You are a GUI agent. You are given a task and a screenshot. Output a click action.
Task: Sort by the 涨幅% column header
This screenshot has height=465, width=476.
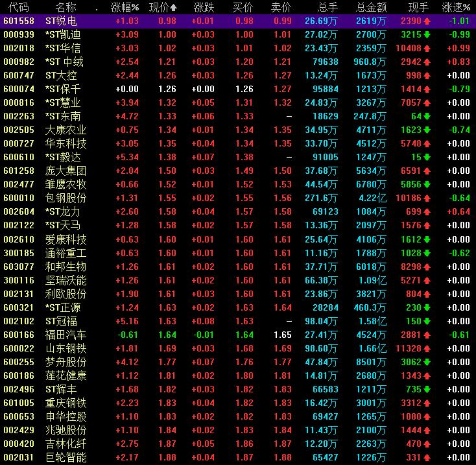coord(125,7)
